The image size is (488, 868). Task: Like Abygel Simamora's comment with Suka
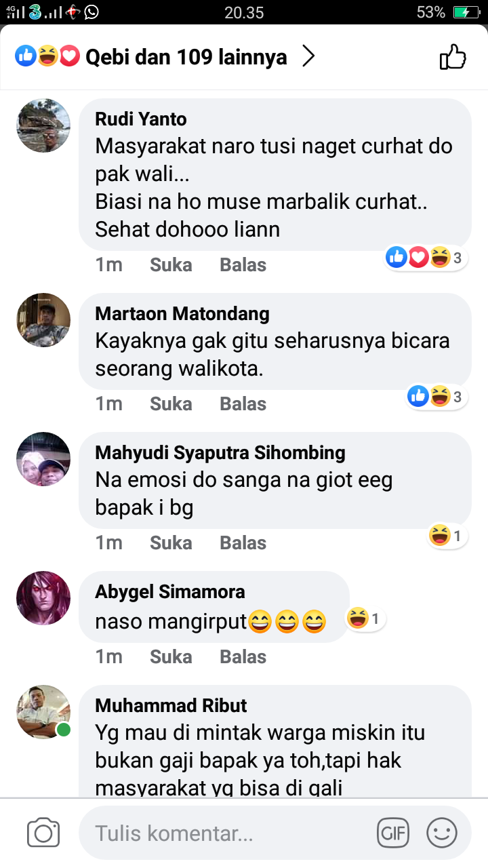(171, 656)
